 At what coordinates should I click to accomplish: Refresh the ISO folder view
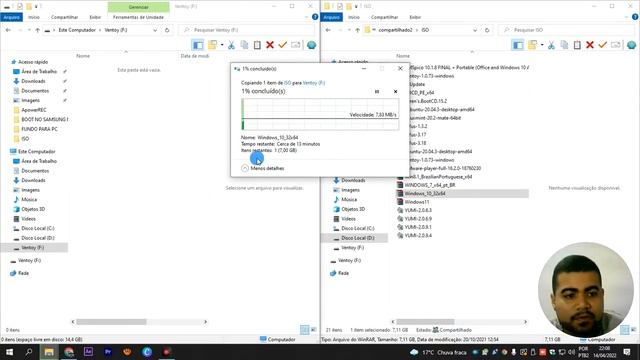point(487,30)
